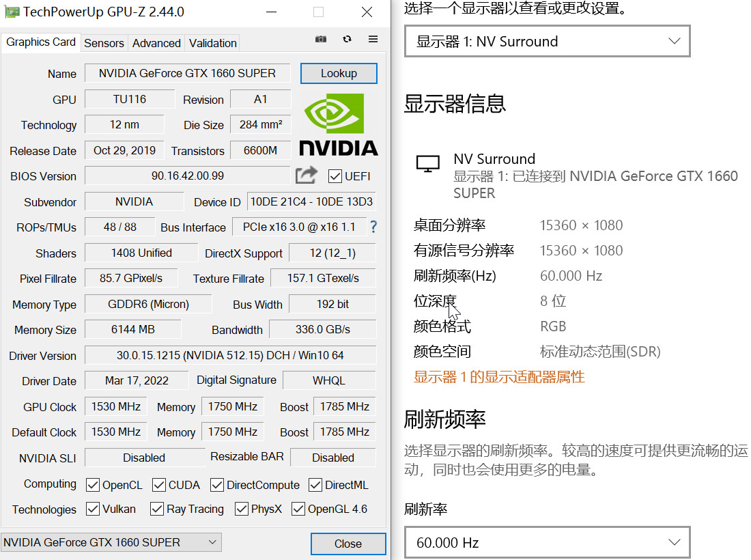Open the GPU selection dropdown in GPU-Z
Viewport: 751px width, 560px height.
(x=111, y=542)
